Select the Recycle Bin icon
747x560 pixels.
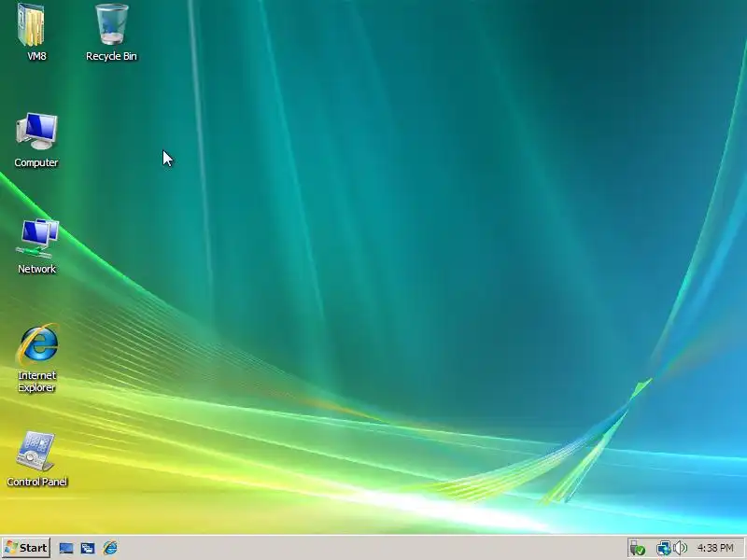(112, 25)
